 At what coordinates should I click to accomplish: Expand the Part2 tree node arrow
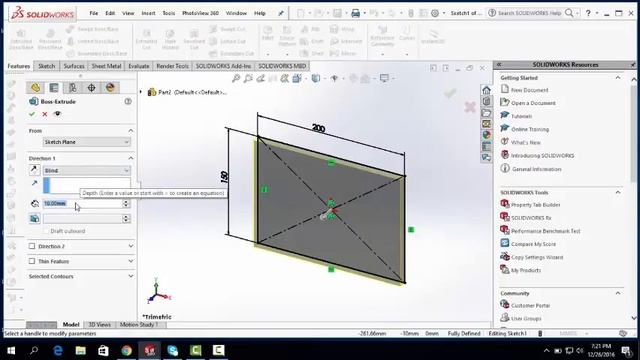coord(141,92)
